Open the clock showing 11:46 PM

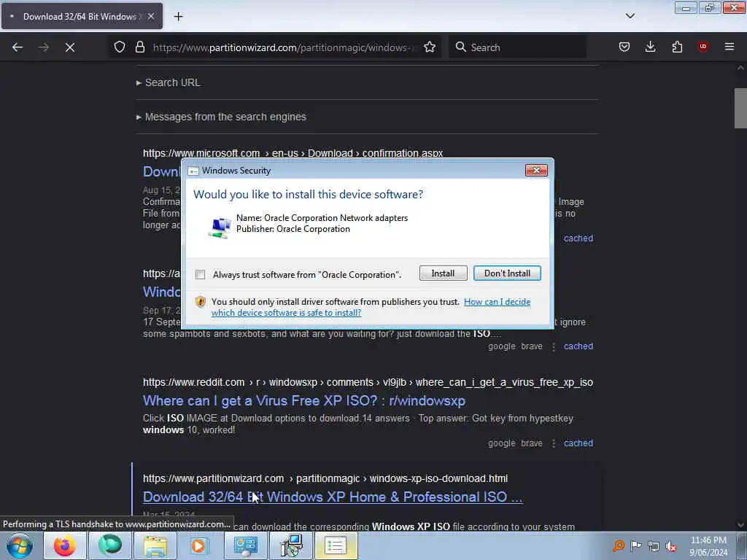click(708, 546)
